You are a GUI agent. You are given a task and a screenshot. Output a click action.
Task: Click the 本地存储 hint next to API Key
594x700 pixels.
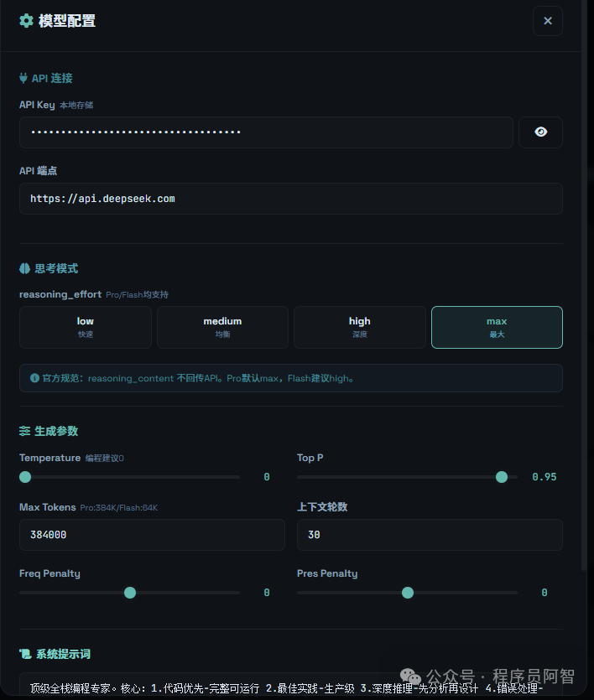tap(76, 106)
